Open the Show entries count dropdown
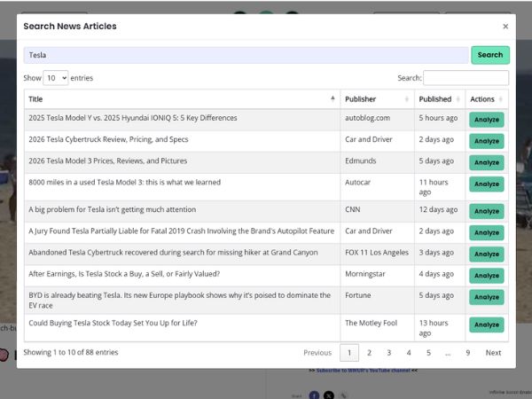This screenshot has width=532, height=399. coord(56,78)
